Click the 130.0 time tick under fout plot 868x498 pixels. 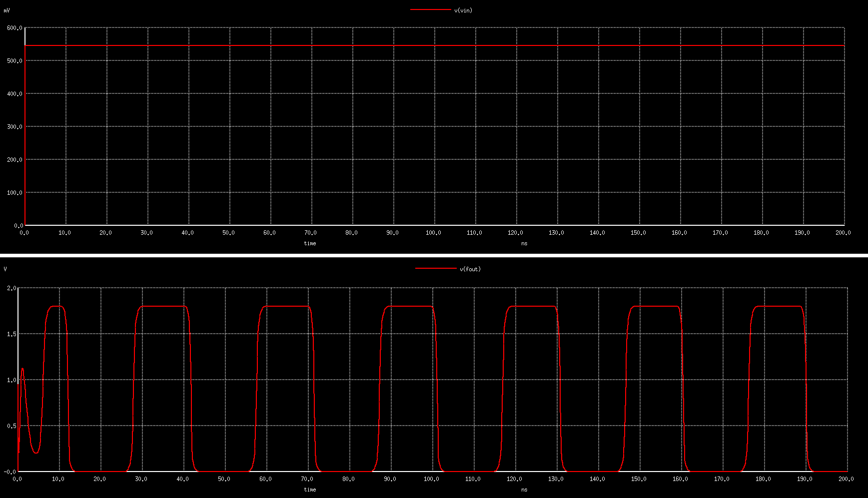pyautogui.click(x=556, y=479)
